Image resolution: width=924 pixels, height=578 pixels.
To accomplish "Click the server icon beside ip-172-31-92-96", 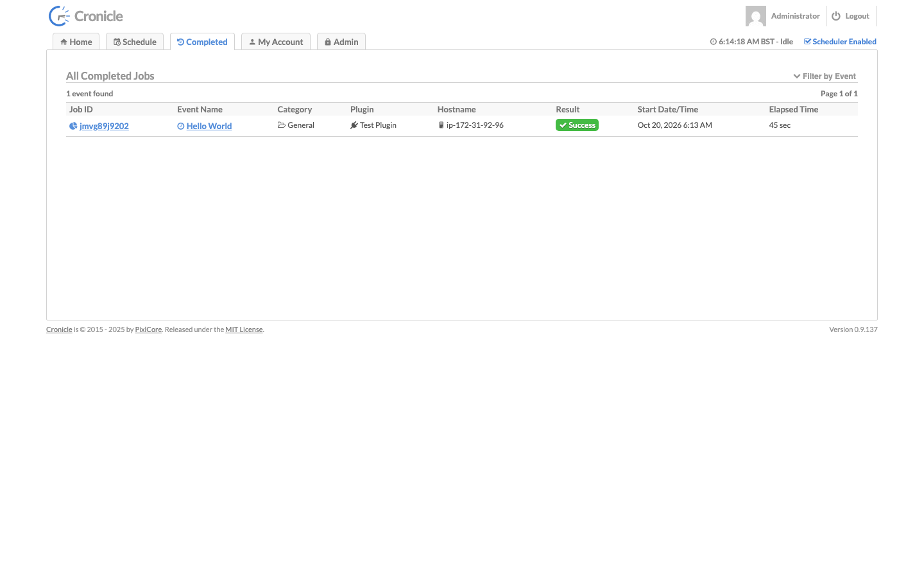I will (441, 125).
